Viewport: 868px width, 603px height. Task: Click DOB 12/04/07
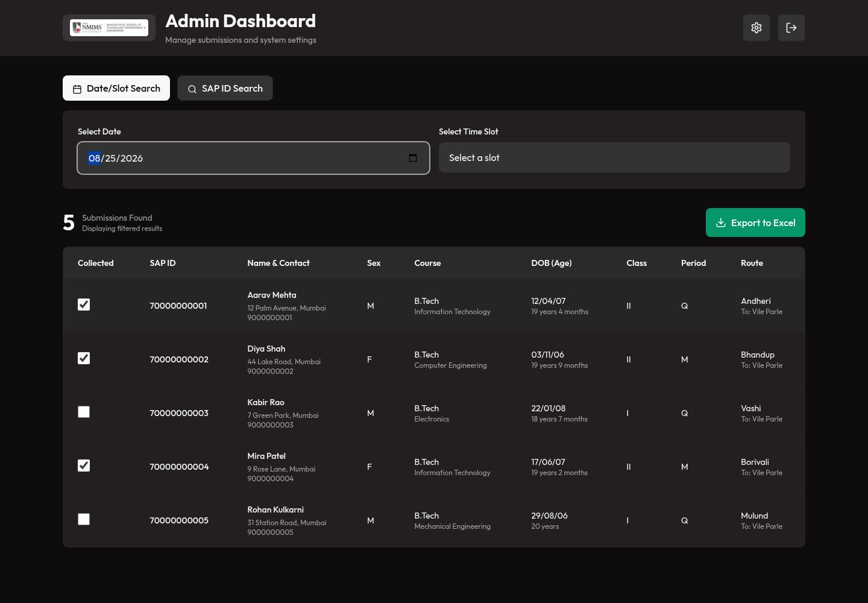(x=549, y=301)
